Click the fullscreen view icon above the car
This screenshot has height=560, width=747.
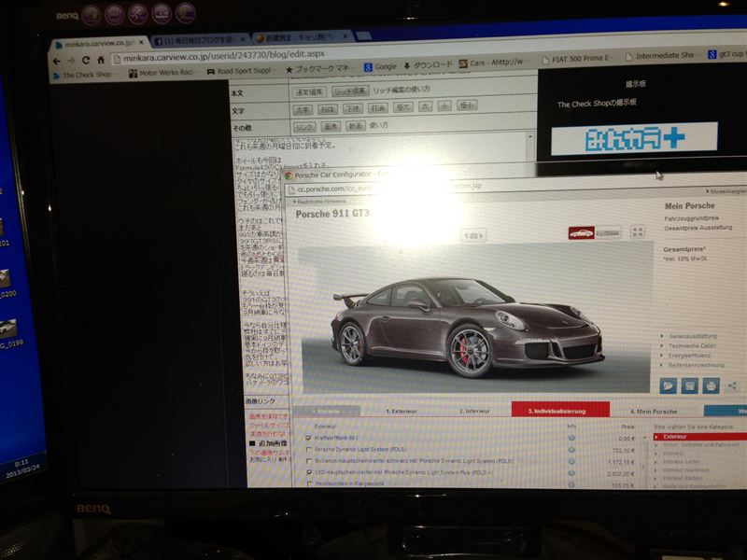[x=638, y=231]
